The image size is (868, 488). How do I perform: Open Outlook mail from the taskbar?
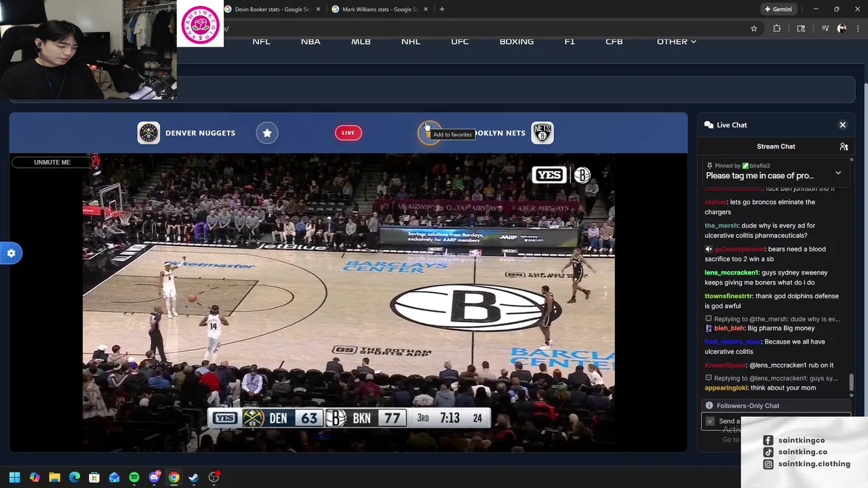point(114,477)
